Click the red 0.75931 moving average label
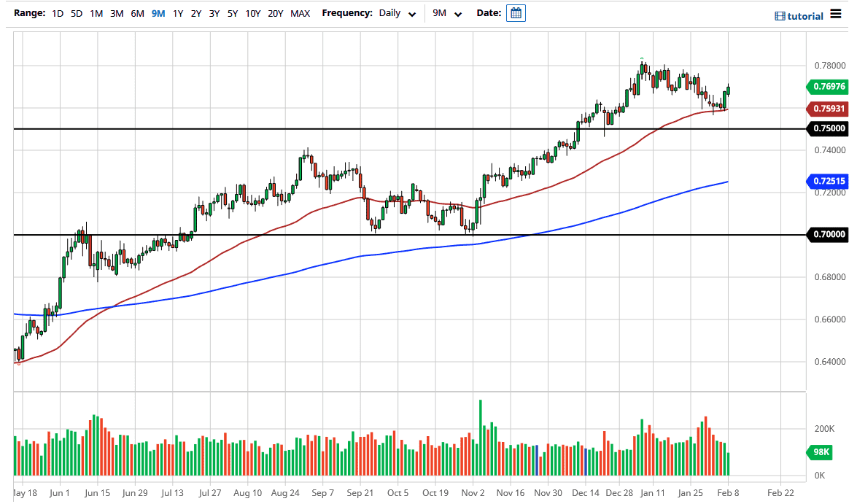This screenshot has height=504, width=849. [x=828, y=108]
